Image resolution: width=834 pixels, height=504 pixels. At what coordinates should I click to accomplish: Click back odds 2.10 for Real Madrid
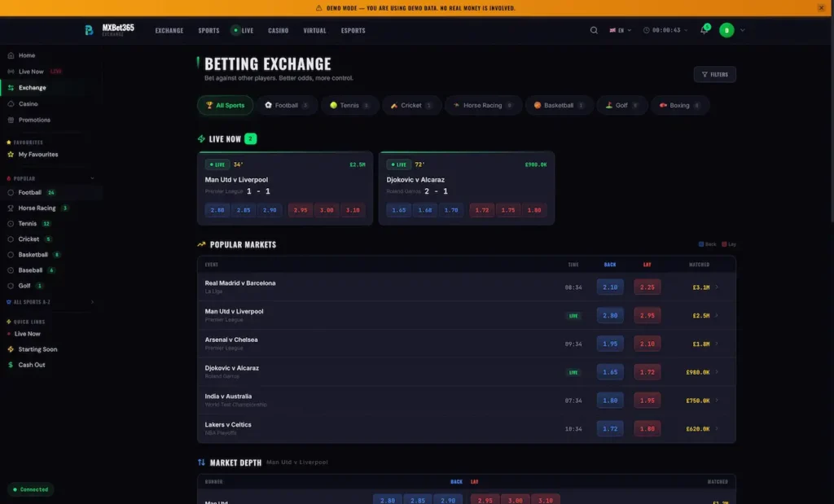tap(610, 287)
